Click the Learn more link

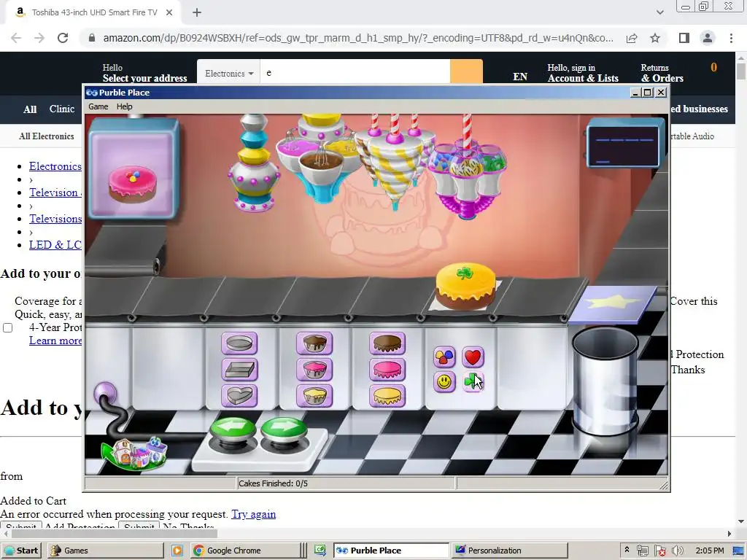pyautogui.click(x=55, y=341)
